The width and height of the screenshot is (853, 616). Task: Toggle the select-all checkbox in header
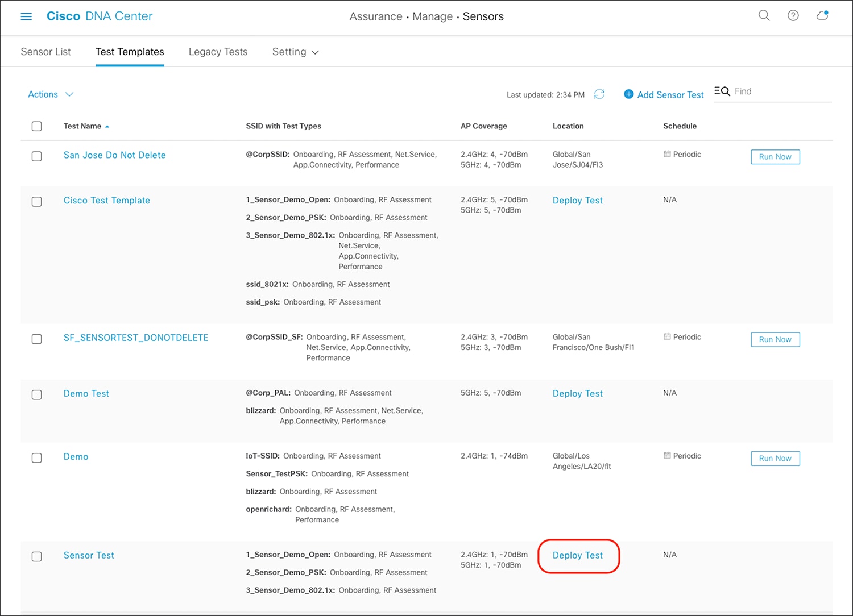[37, 126]
